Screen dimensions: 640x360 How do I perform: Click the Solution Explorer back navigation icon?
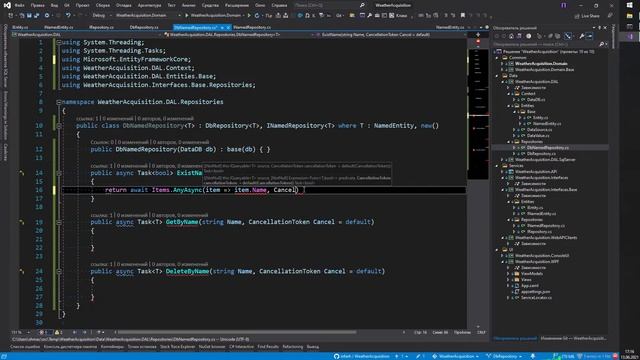coord(497,36)
